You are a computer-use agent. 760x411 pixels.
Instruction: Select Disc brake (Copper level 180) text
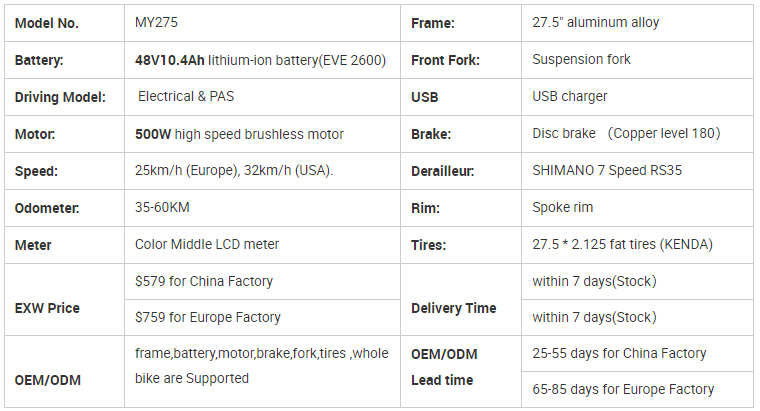[x=626, y=133]
